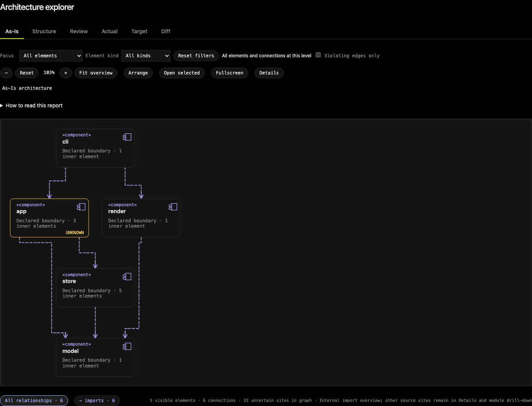Click the component icon on model node
The height and width of the screenshot is (406, 532).
(x=127, y=346)
